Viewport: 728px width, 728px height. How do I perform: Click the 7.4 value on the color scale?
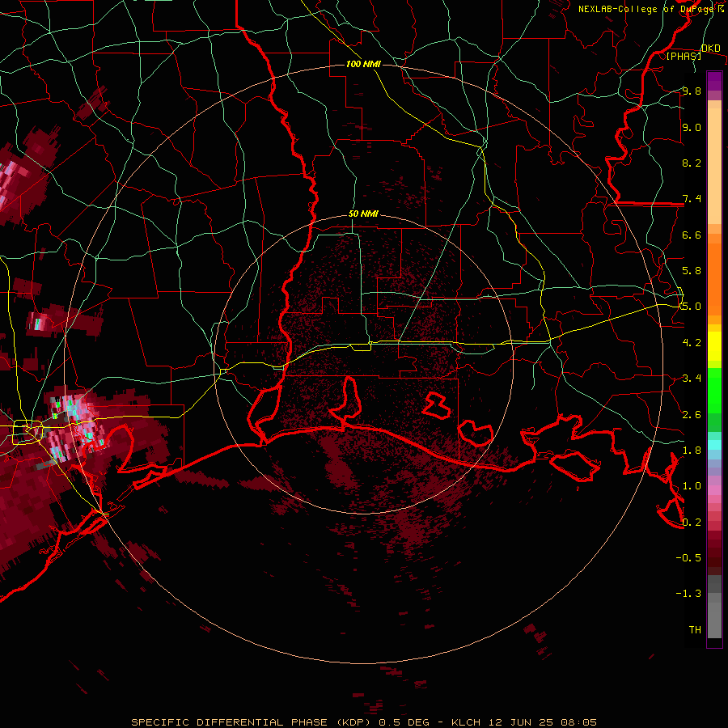point(692,199)
